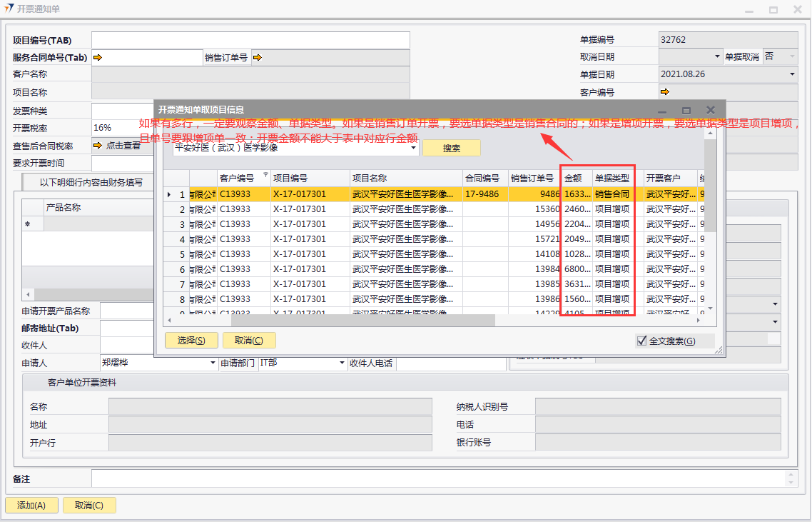The height and width of the screenshot is (522, 812).
Task: Maximize the 开票通知单取项目信息 dialog
Action: (686, 111)
